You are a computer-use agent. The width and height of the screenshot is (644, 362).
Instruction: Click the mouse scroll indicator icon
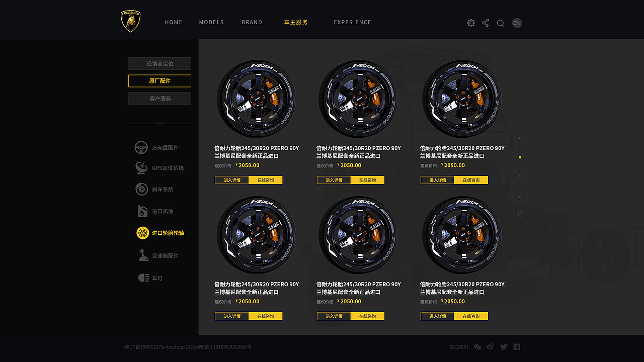pyautogui.click(x=520, y=214)
